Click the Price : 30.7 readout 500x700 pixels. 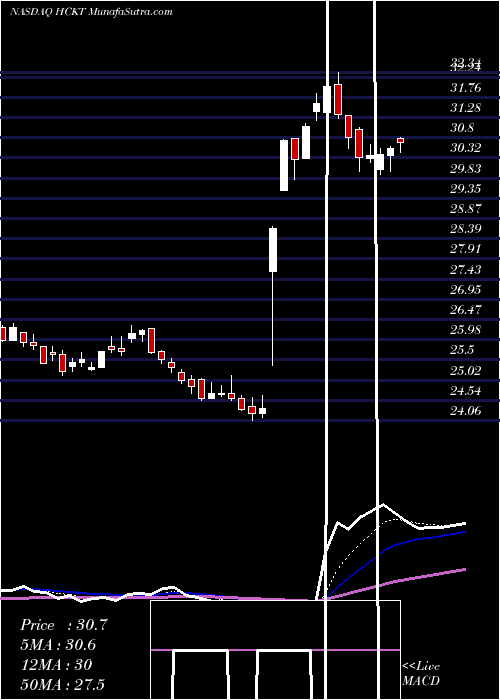[64, 625]
